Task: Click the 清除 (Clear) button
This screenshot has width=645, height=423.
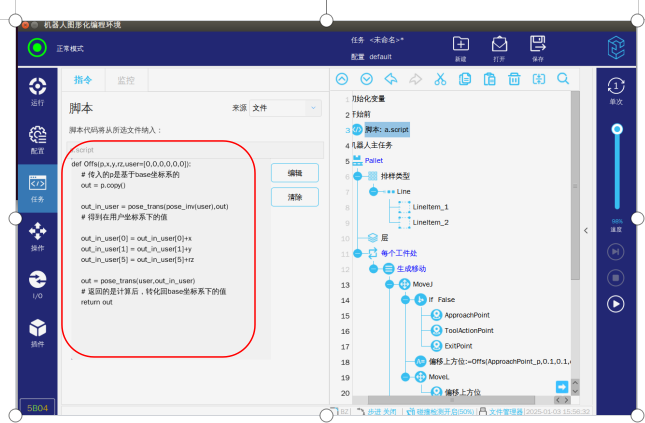Action: click(295, 198)
